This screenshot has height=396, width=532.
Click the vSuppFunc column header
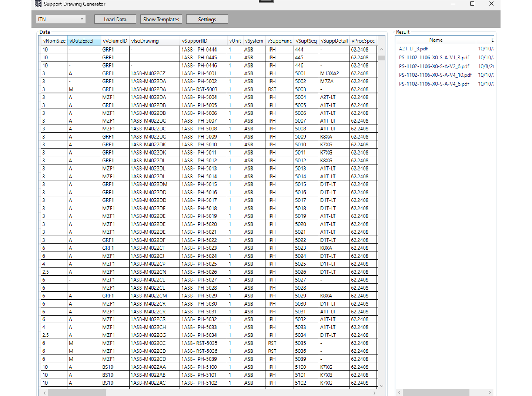[280, 41]
